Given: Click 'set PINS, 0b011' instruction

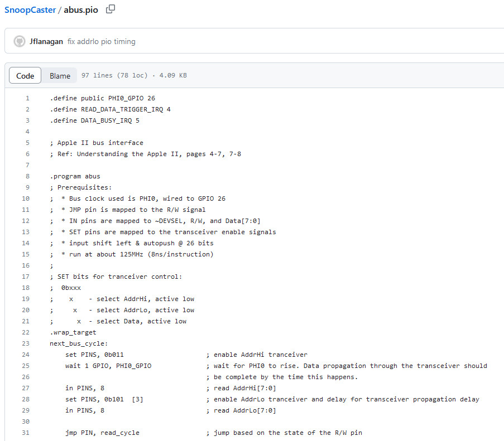Looking at the screenshot, I should 94,355.
